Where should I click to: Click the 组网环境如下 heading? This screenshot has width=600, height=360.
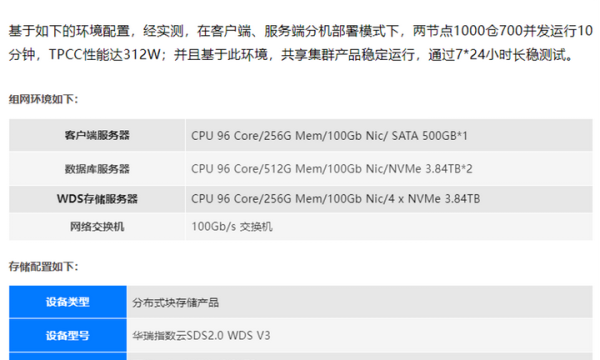pos(44,99)
